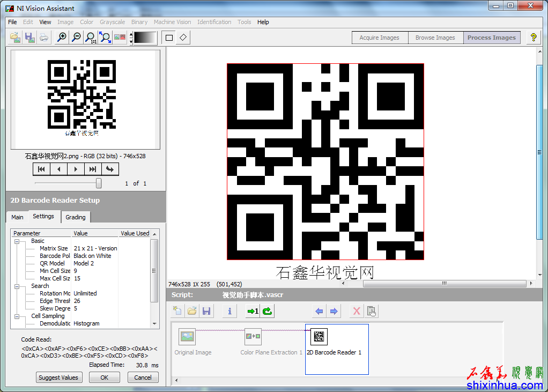Click the Demodulation value 'Histogram'

point(87,323)
